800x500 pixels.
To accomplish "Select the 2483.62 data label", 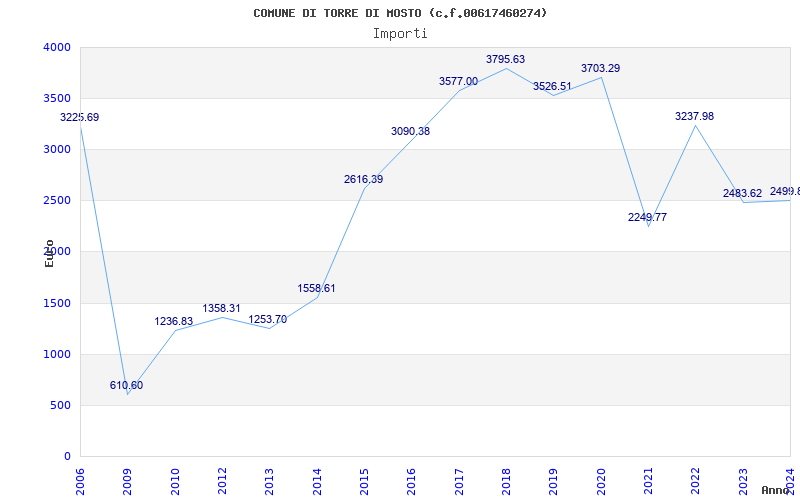I will [742, 194].
